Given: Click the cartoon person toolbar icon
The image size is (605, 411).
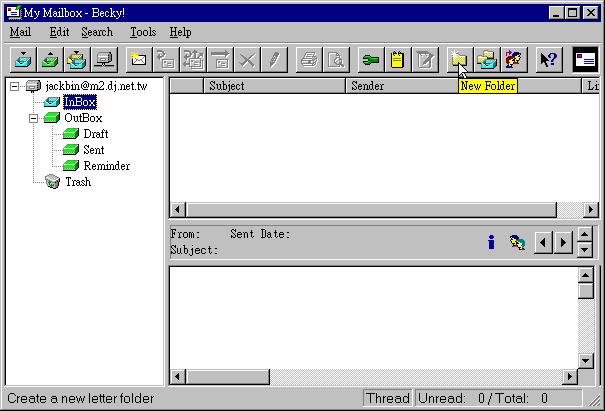Looking at the screenshot, I should [x=514, y=60].
